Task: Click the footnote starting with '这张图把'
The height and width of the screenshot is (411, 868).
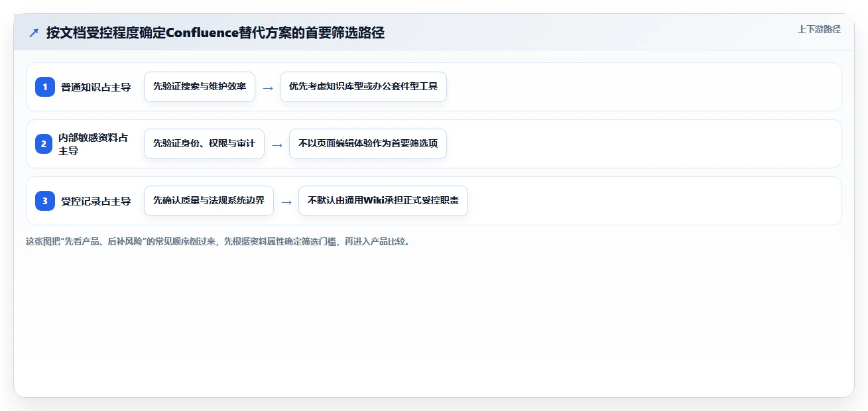Action: click(x=217, y=242)
